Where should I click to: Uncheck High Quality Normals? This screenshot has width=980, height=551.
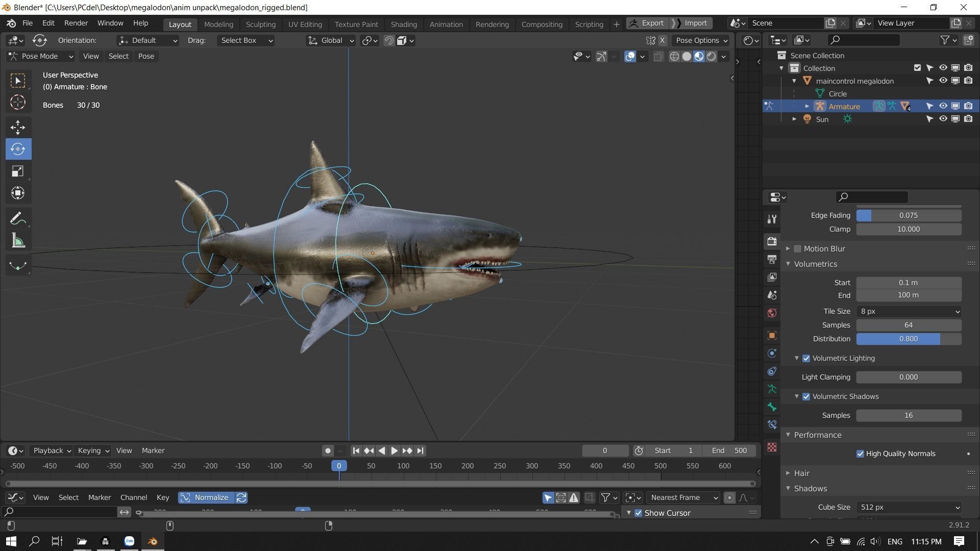[860, 454]
